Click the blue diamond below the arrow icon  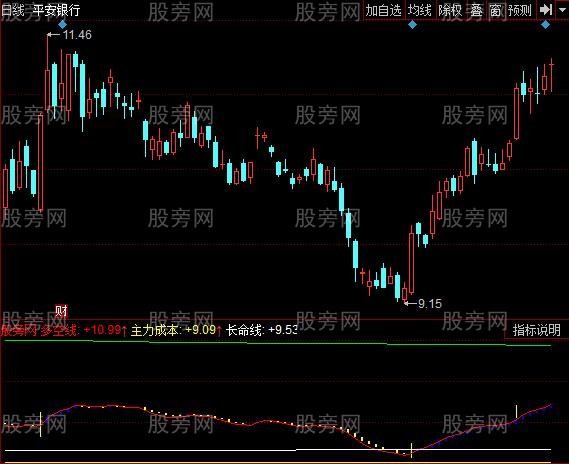545,25
